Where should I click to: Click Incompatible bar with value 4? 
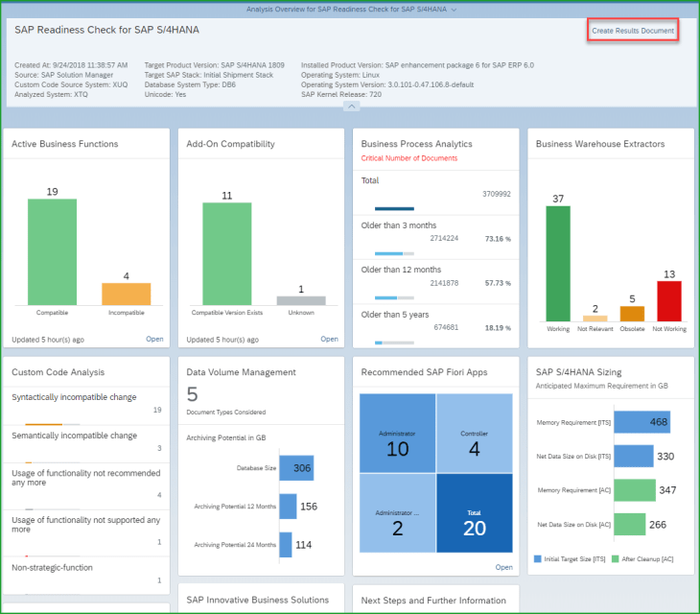point(127,294)
